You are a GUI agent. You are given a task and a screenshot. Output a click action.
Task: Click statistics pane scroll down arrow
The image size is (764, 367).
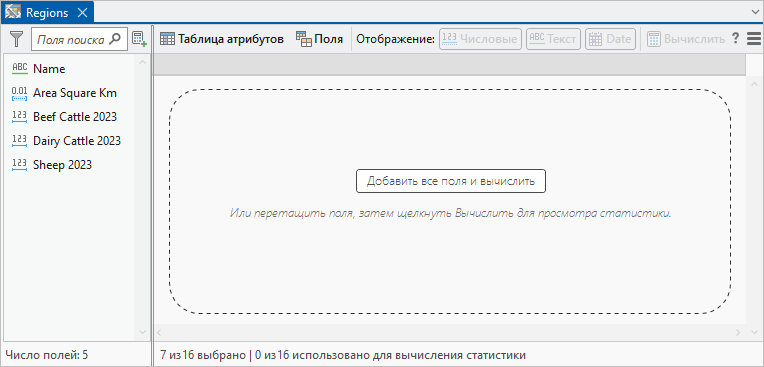click(754, 332)
